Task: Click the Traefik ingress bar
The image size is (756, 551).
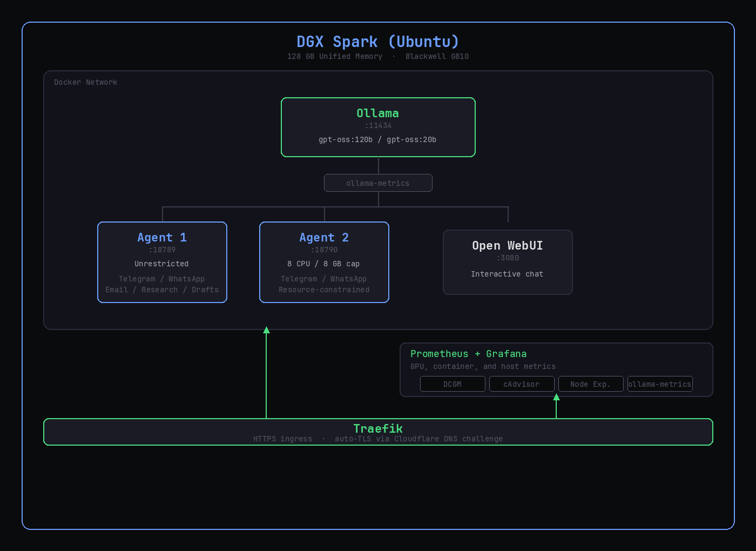Action: click(x=378, y=432)
